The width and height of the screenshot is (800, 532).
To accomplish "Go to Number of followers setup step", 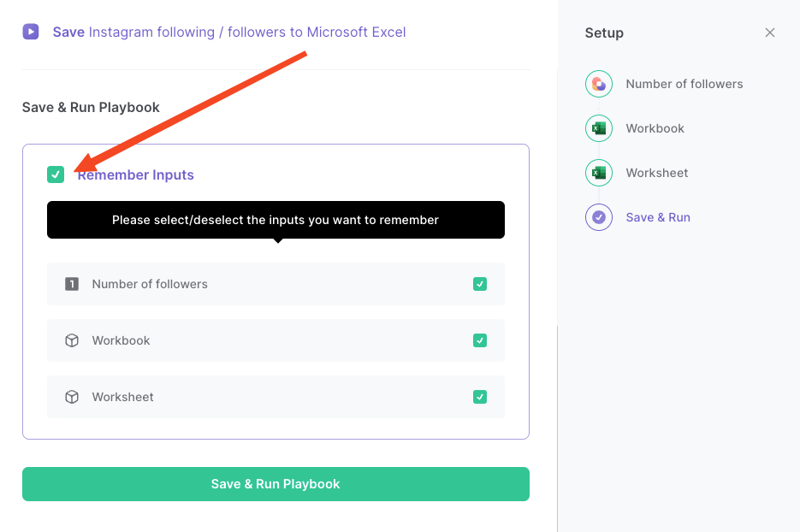I will tap(684, 84).
